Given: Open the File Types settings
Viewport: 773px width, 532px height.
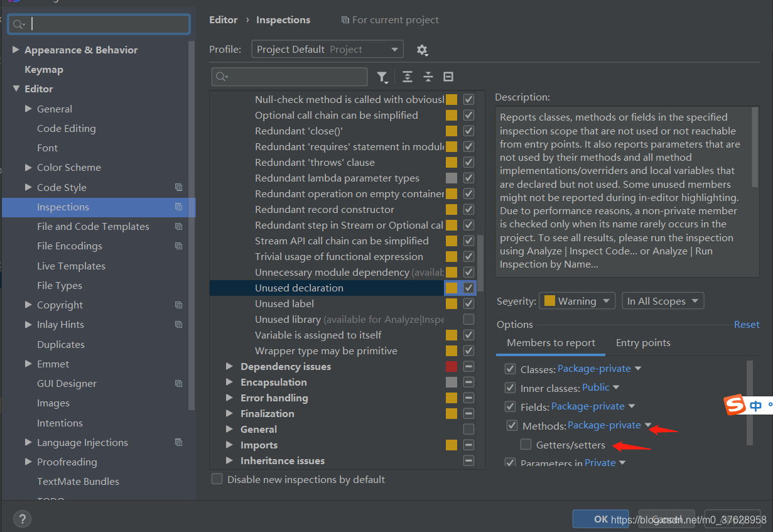Looking at the screenshot, I should coord(60,285).
